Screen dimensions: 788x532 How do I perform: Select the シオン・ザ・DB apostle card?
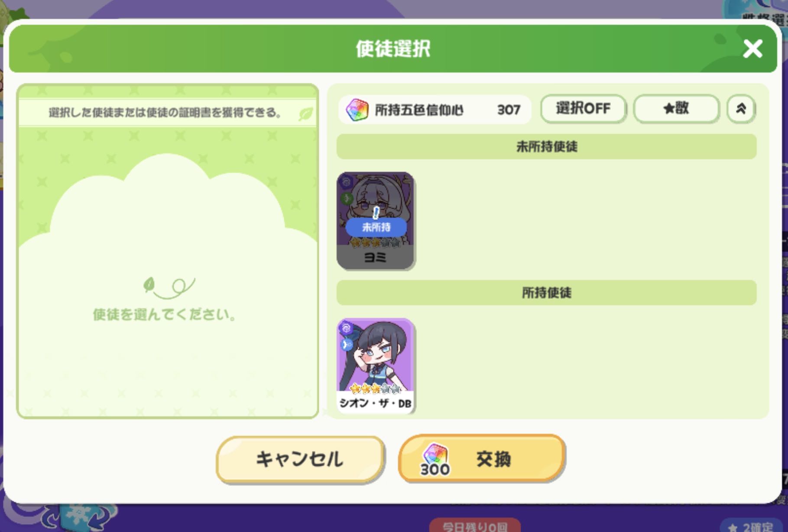point(375,366)
